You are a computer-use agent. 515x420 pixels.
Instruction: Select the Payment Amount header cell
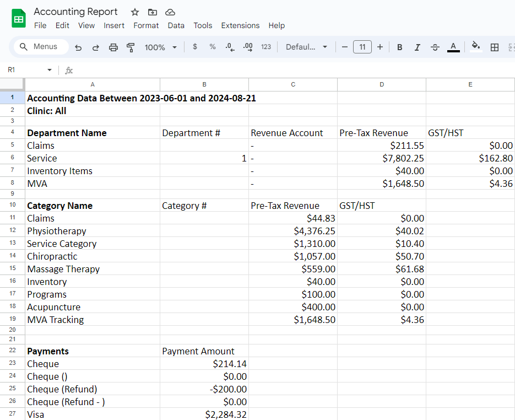point(204,351)
